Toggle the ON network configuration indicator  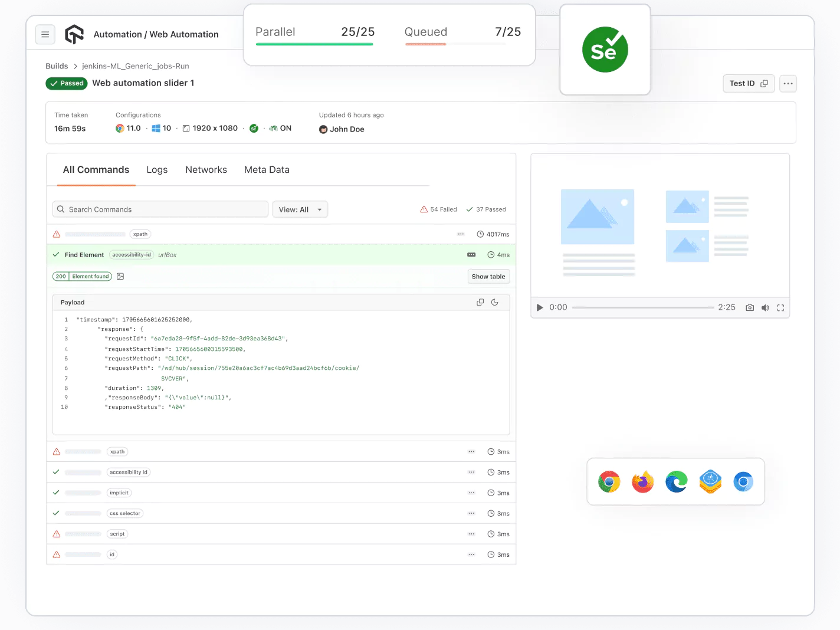(281, 128)
